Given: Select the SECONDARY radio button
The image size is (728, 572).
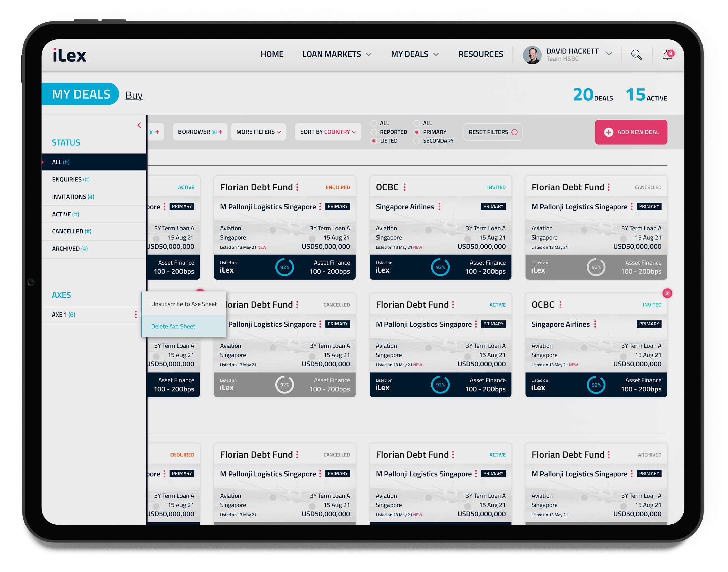Looking at the screenshot, I should [417, 141].
